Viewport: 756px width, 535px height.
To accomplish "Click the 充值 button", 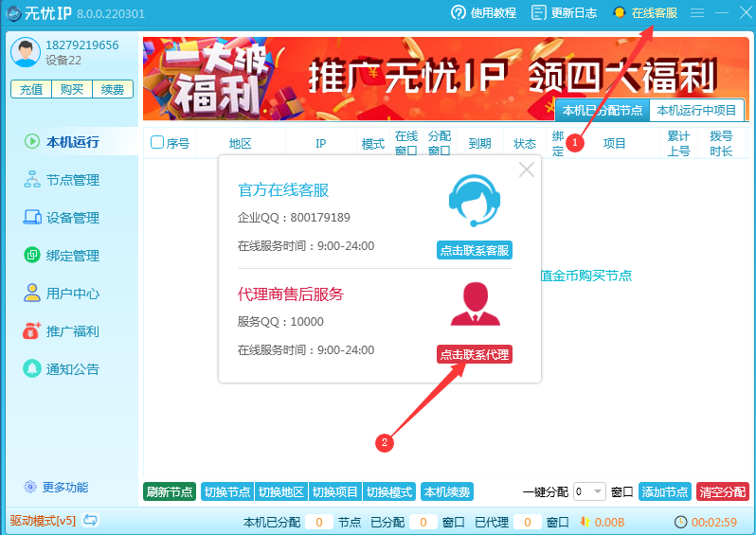I will (x=31, y=89).
